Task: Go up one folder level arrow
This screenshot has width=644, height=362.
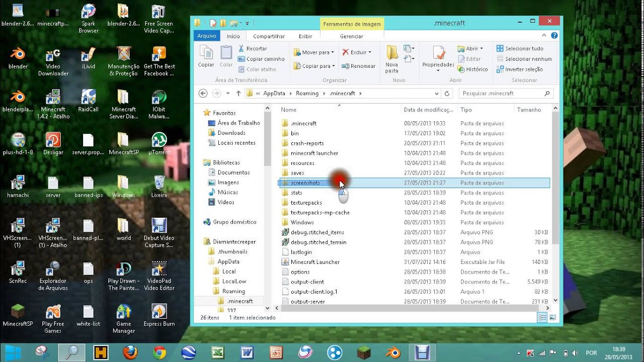Action: 238,94
